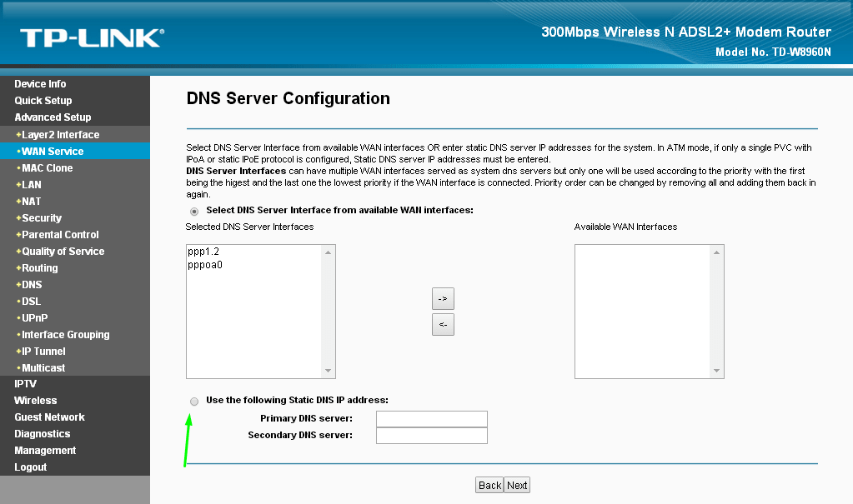Open the Device Info page

pos(40,84)
